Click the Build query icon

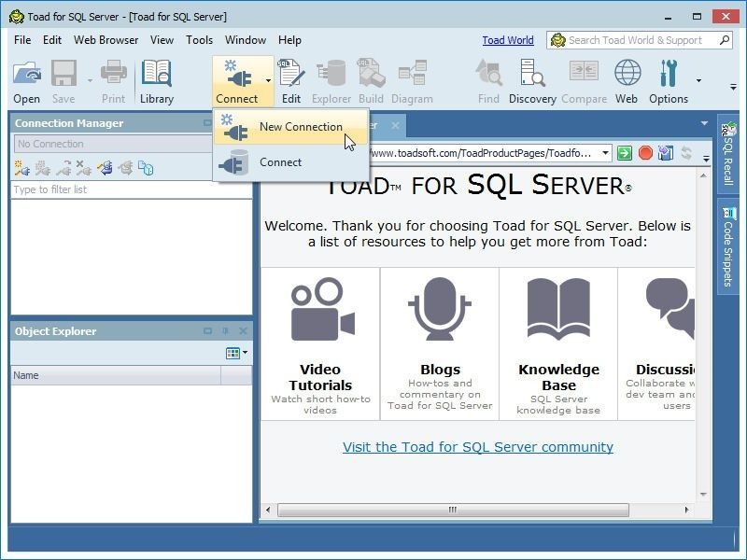point(371,74)
